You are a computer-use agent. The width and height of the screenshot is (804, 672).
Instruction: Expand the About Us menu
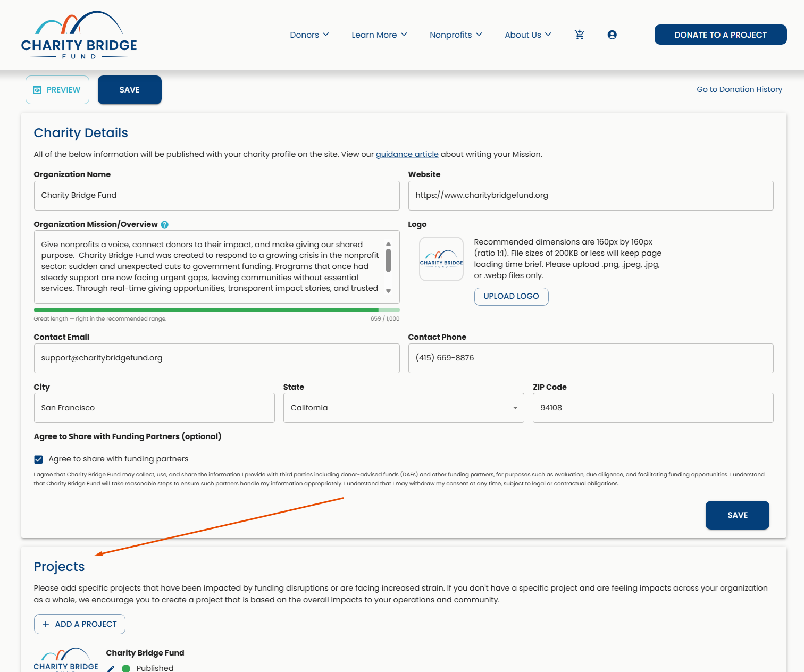coord(528,35)
